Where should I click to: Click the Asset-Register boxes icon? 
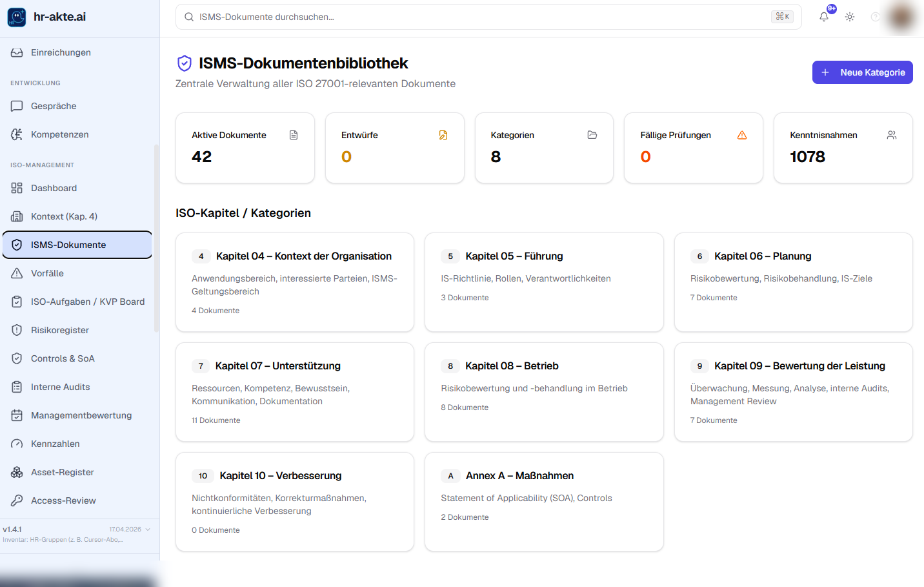17,472
